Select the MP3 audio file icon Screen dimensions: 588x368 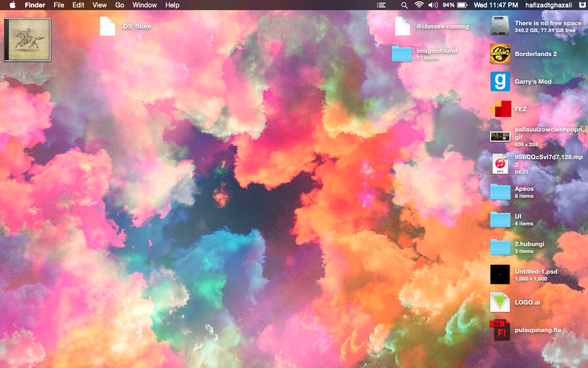(500, 164)
